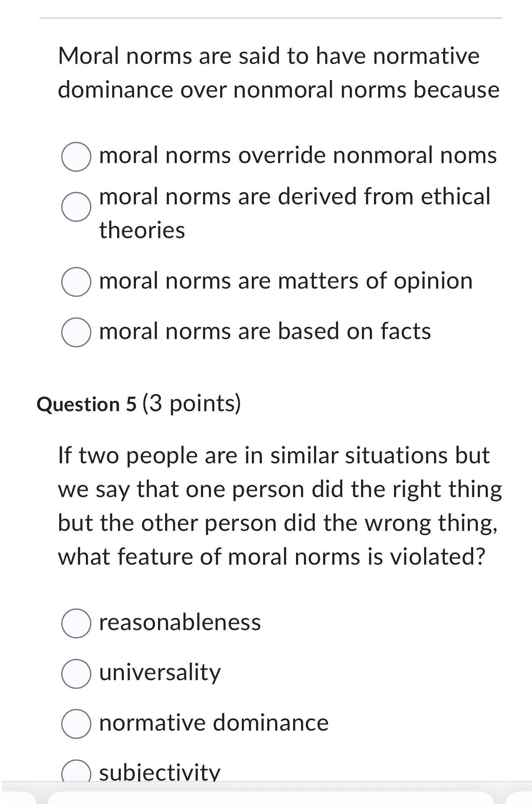Click the label "moral norms are based on facts"
The image size is (532, 804).
coord(265,332)
